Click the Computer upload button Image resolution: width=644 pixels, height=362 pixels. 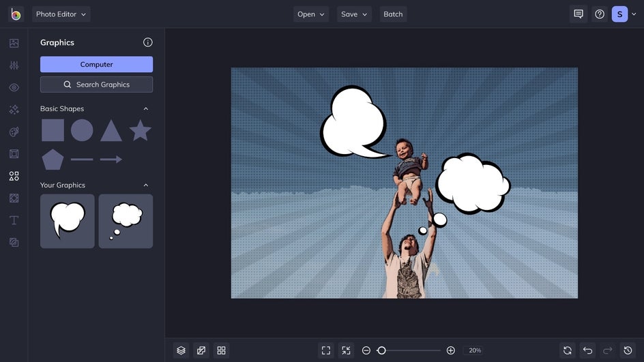96,65
